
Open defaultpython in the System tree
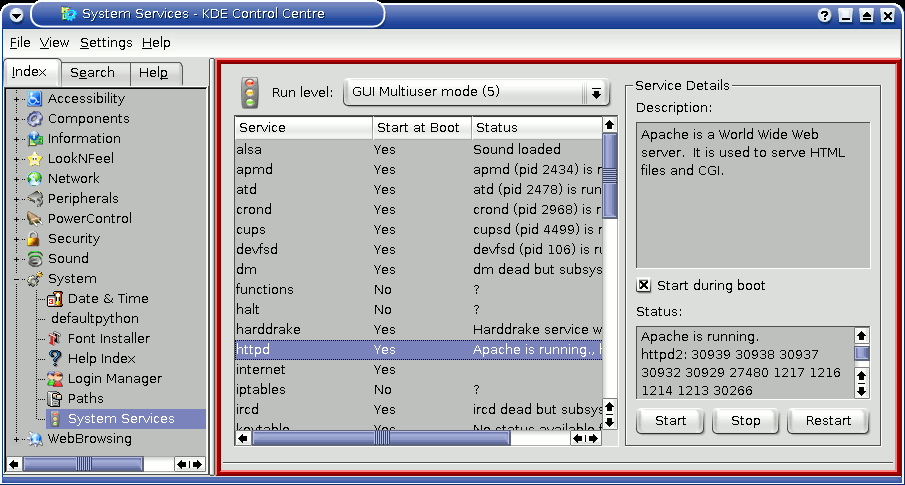pyautogui.click(x=95, y=319)
